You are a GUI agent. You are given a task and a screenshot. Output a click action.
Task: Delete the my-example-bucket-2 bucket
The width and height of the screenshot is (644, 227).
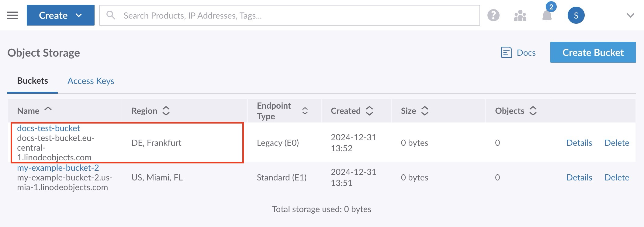(617, 177)
